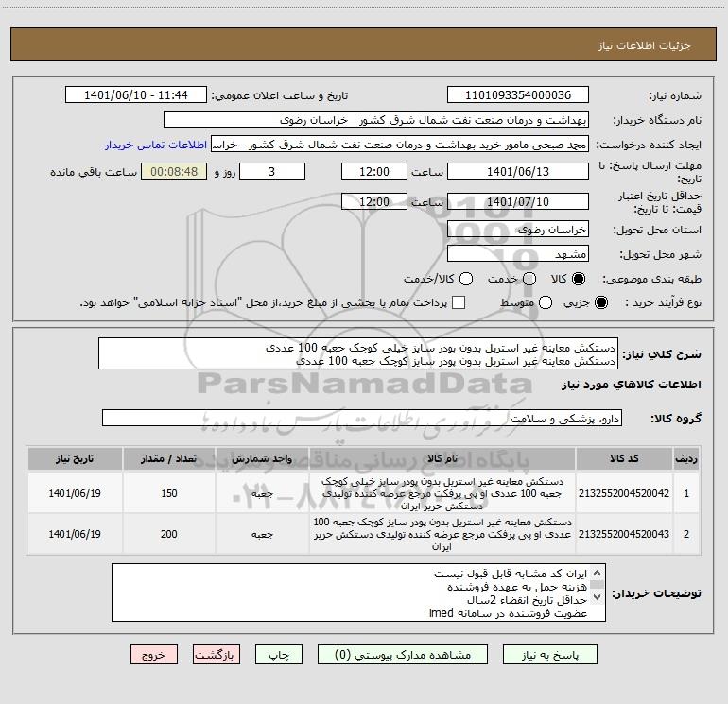Select the جزیی purchase type radio
Viewport: 728px width, 704px height.
[600, 302]
